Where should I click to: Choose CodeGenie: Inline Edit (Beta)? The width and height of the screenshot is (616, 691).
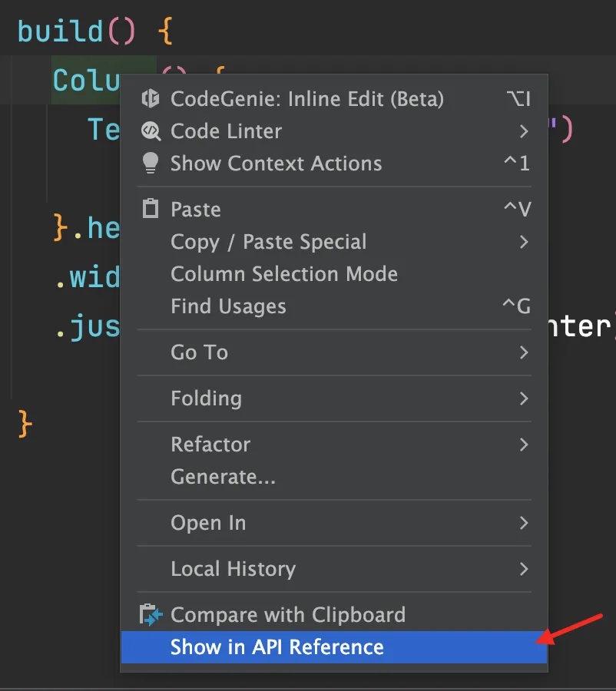pos(334,99)
